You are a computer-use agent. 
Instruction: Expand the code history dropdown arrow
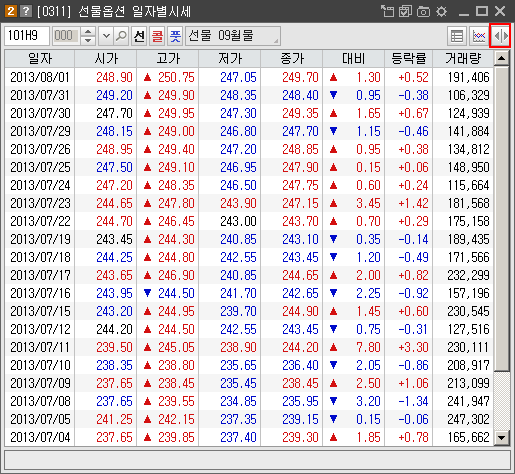[x=106, y=36]
